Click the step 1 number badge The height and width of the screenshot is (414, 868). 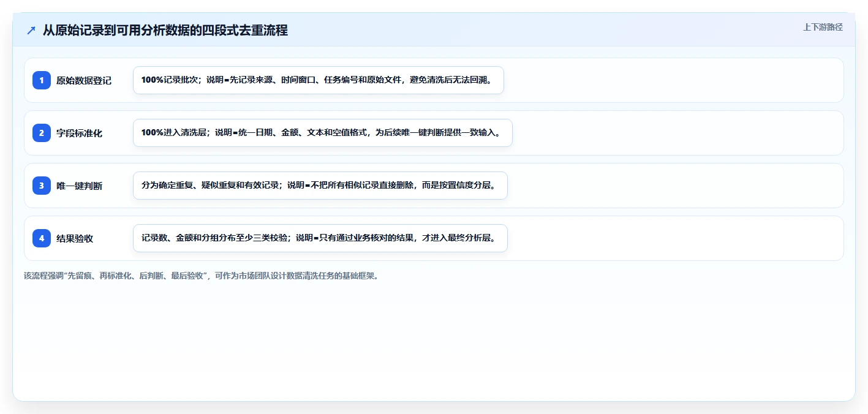pos(42,80)
